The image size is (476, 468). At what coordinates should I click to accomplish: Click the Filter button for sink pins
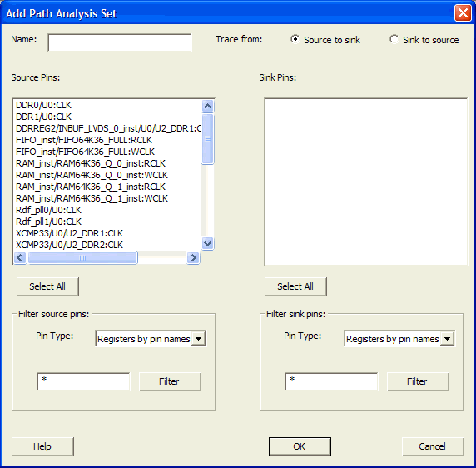[418, 381]
